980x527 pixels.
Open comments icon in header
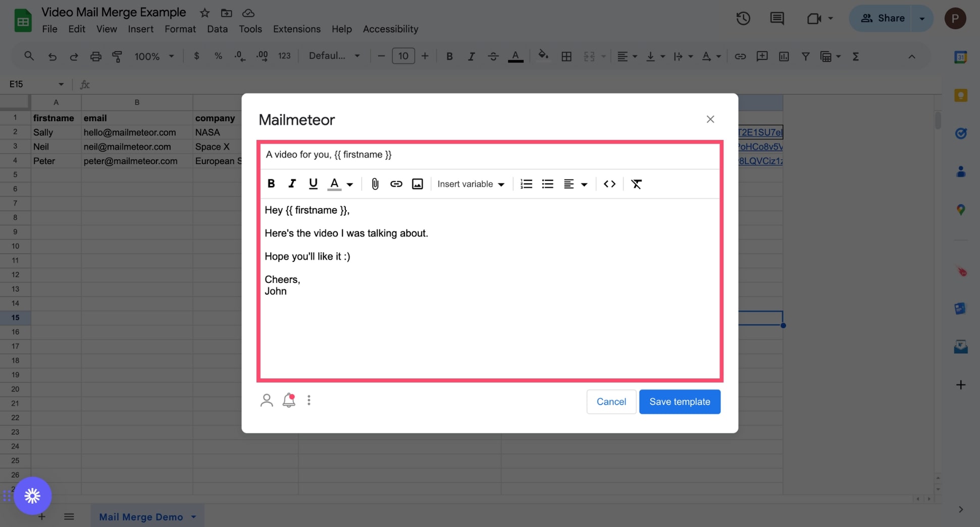point(777,19)
